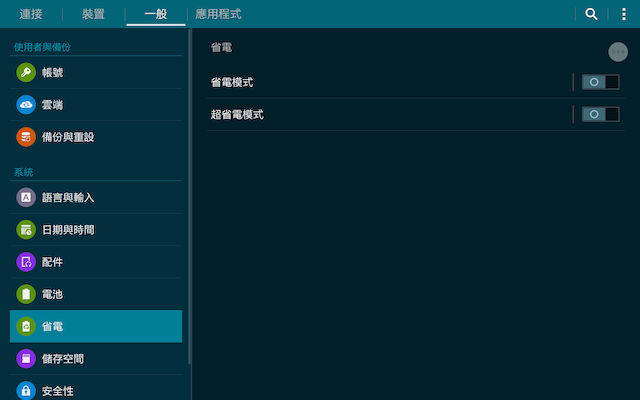Switch to the 應用程式 tab
The width and height of the screenshot is (640, 400).
click(x=218, y=14)
